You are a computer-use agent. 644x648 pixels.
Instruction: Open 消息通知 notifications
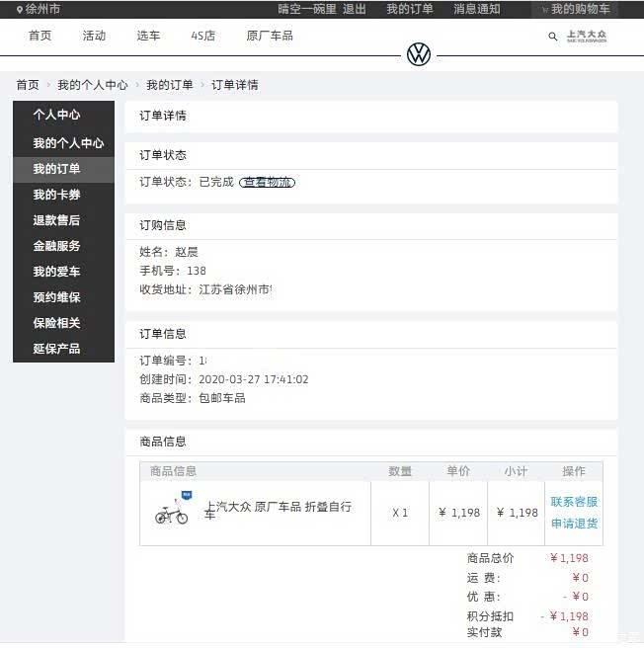(x=477, y=9)
